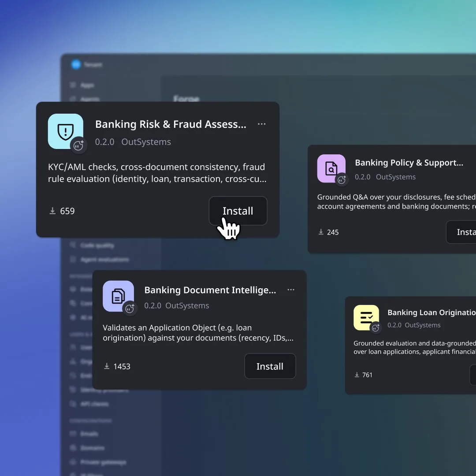Click the stacked documents icon of Banking Document Intelligence

[x=119, y=296]
